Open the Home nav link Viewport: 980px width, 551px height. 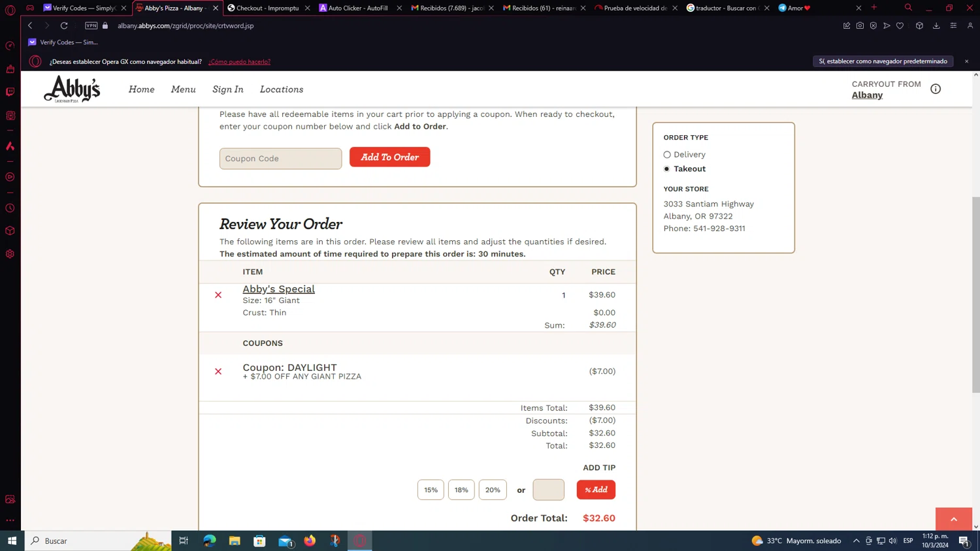pyautogui.click(x=142, y=89)
